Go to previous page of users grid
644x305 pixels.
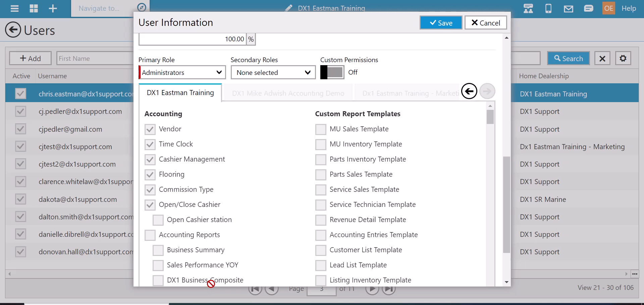pyautogui.click(x=272, y=289)
